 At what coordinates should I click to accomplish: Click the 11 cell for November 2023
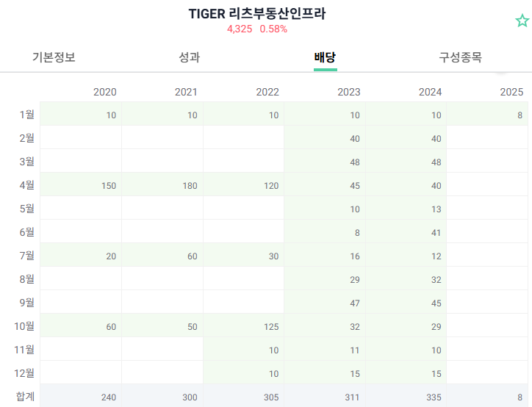[x=325, y=349]
